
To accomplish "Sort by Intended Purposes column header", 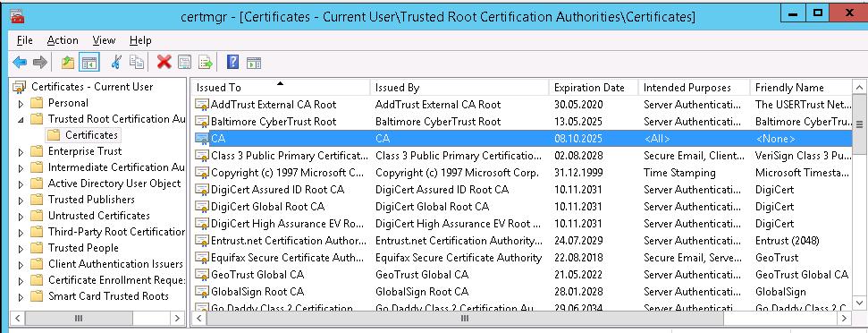I will click(x=695, y=88).
